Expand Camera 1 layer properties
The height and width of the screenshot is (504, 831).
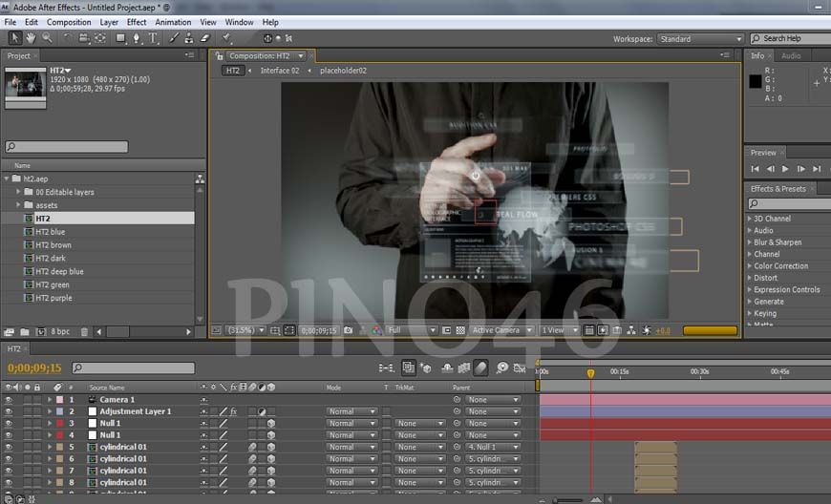click(50, 400)
